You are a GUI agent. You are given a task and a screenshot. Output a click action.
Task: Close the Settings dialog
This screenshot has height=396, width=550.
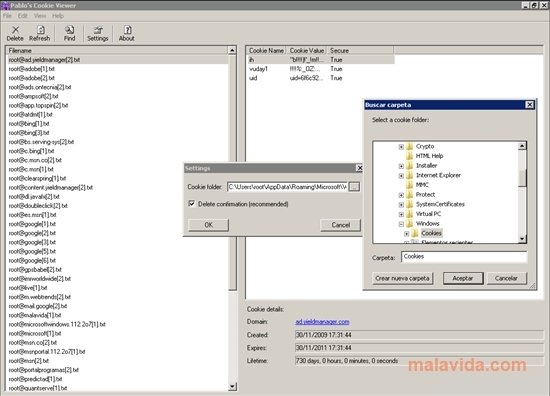359,168
